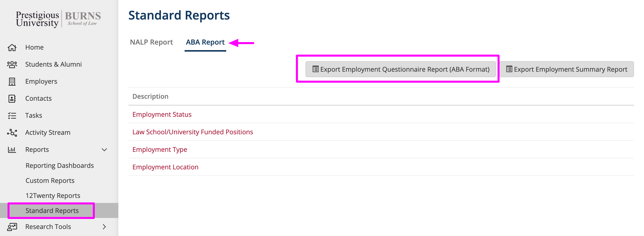Image resolution: width=644 pixels, height=236 pixels.
Task: Click the Reports bar chart icon
Action: (12, 150)
